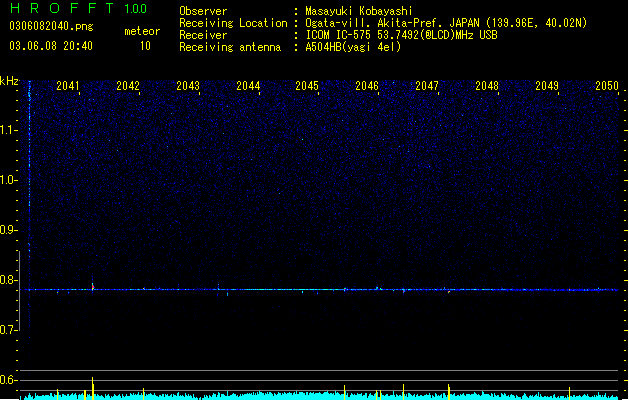Click the 0.8 kHz axis label
629x400 pixels.
coord(9,280)
